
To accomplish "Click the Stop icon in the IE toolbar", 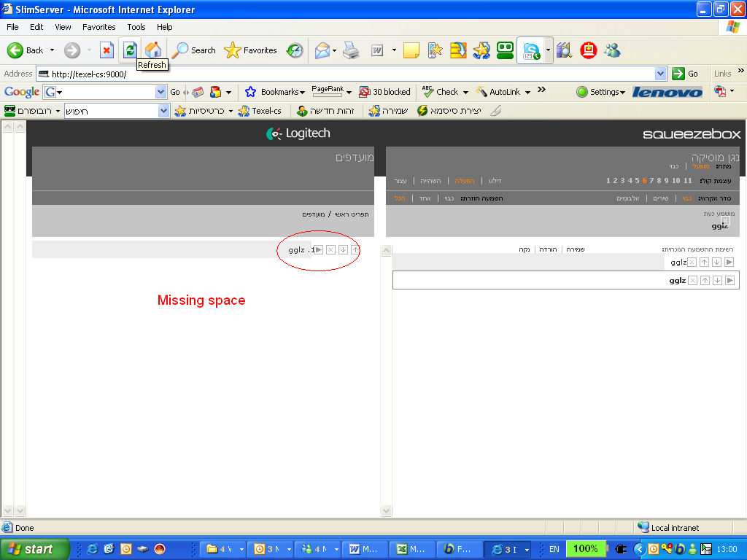I will tap(107, 50).
